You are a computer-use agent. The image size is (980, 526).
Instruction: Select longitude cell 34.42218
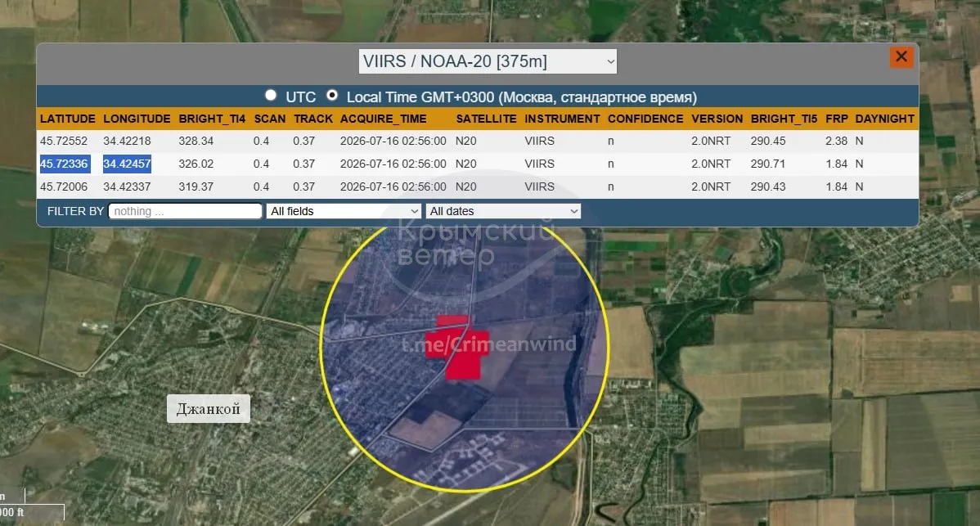127,142
